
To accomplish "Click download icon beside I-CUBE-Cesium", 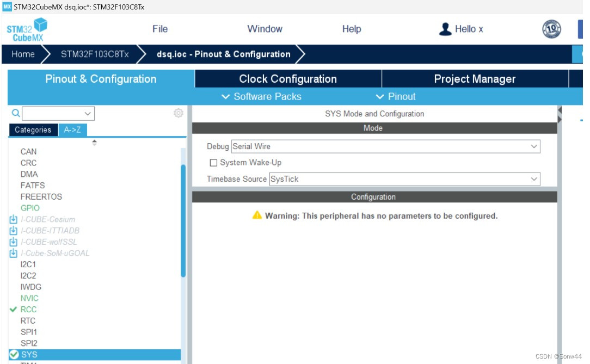I will [13, 219].
